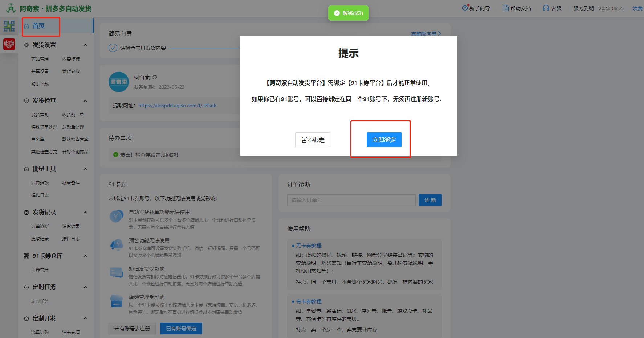Click the 定时任务 clock icon
Image resolution: width=644 pixels, height=338 pixels.
pos(27,287)
